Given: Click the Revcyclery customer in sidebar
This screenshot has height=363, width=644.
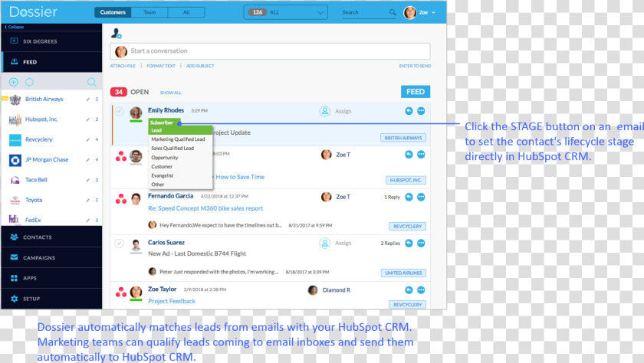Looking at the screenshot, I should click(x=39, y=139).
